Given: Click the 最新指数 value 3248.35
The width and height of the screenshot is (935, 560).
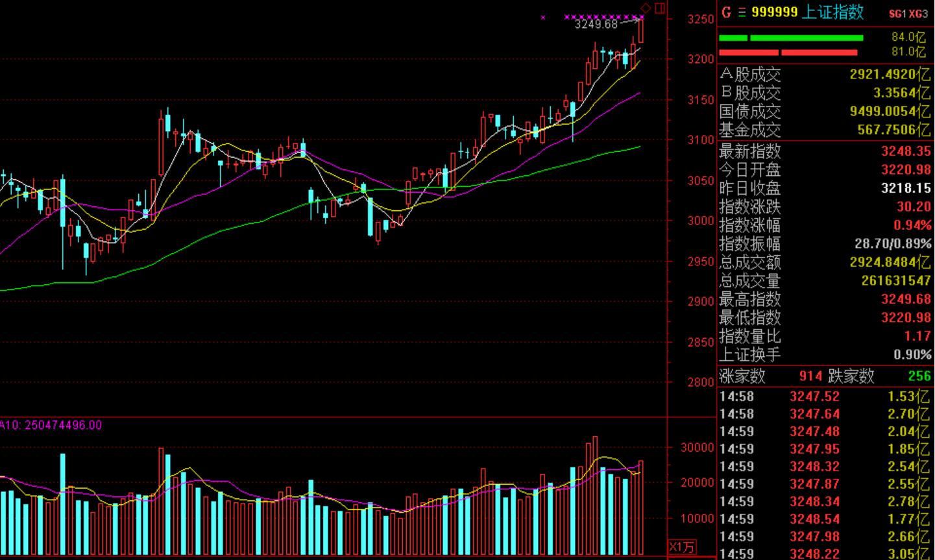Looking at the screenshot, I should (906, 151).
